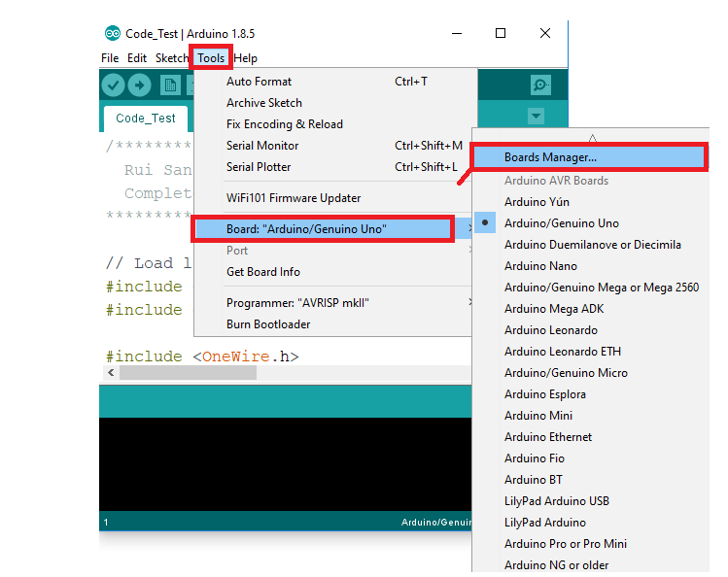Click the #include <OneWire.h> code line

point(202,356)
